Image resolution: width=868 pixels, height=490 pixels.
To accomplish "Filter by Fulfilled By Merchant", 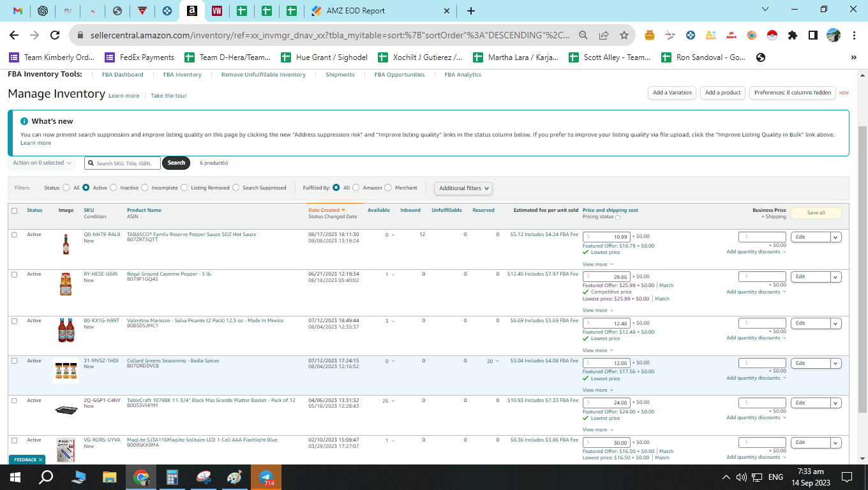I will pyautogui.click(x=388, y=188).
